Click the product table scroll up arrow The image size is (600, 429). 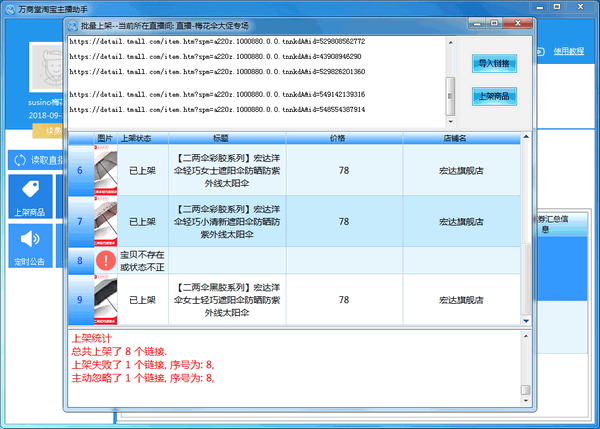pos(526,137)
